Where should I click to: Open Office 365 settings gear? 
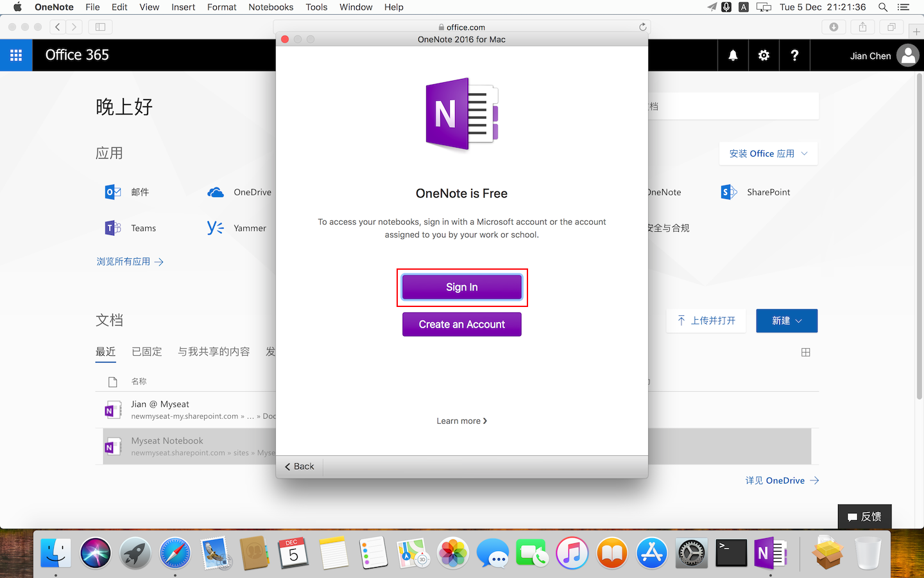tap(764, 55)
